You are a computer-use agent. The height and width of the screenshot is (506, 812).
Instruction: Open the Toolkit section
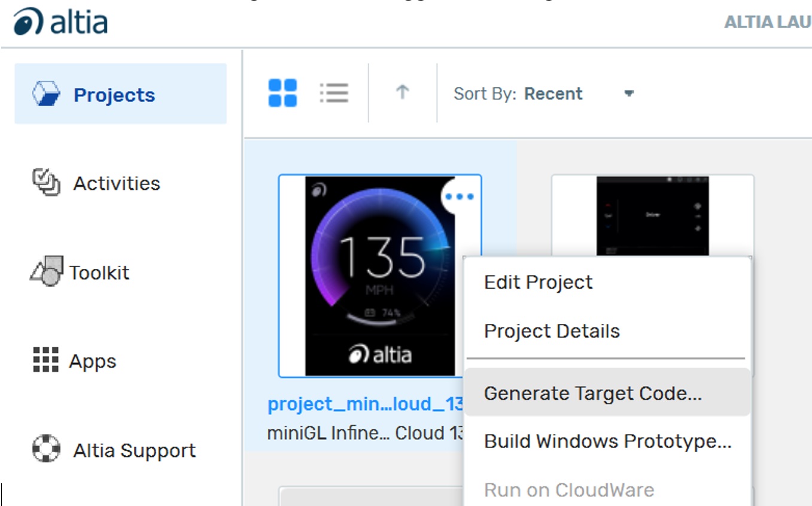(99, 272)
